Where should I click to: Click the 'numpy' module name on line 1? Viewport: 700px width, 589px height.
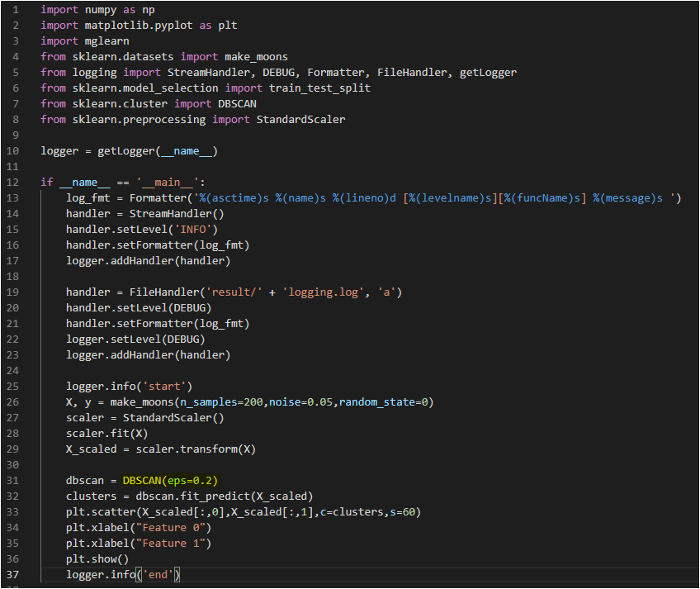tap(101, 10)
